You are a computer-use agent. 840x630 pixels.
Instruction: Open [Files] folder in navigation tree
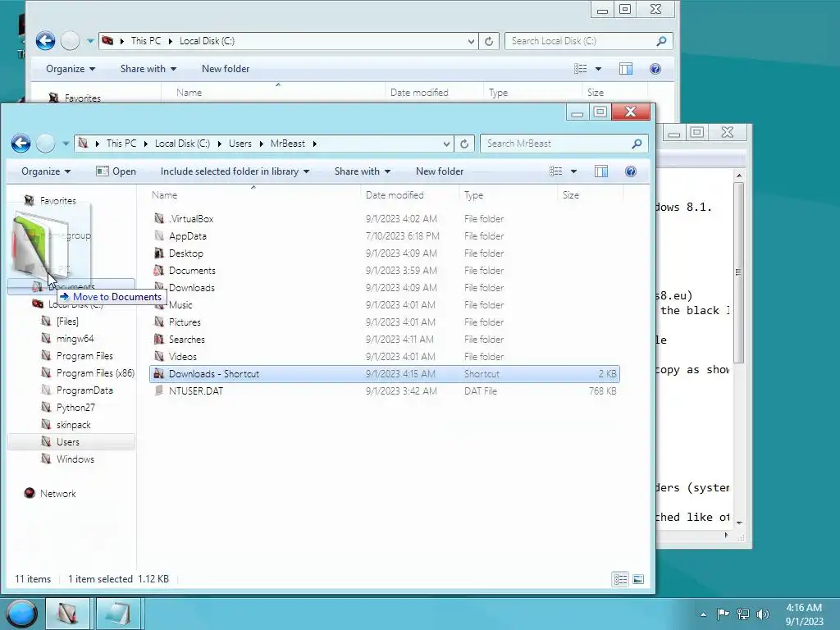tap(67, 322)
